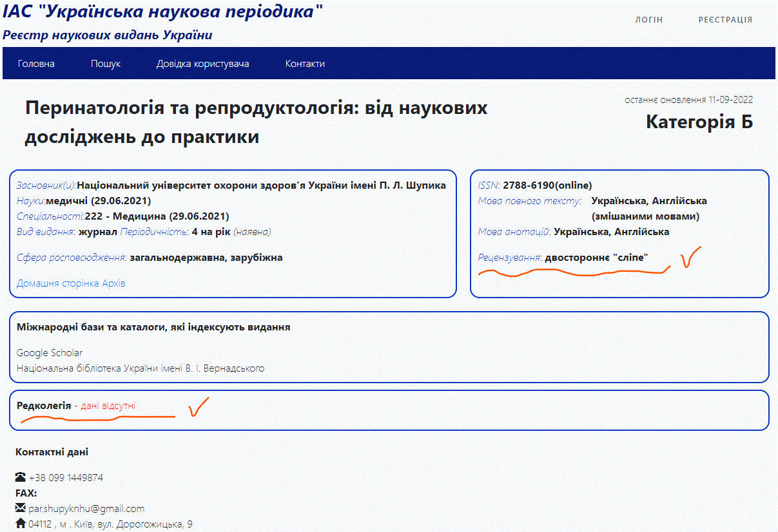Click the distribution value загальнодержавна, зарубіжна
The width and height of the screenshot is (778, 532).
[x=206, y=258]
